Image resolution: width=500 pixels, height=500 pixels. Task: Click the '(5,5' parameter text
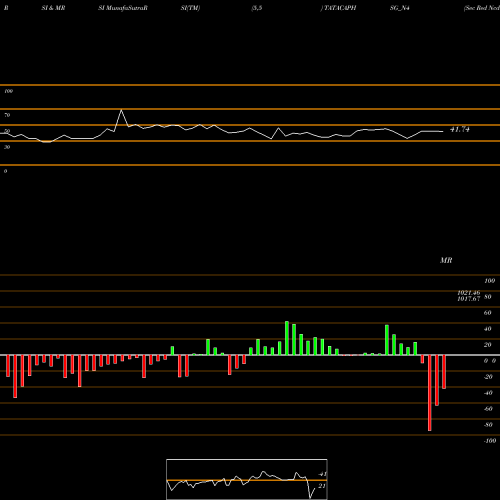257,8
